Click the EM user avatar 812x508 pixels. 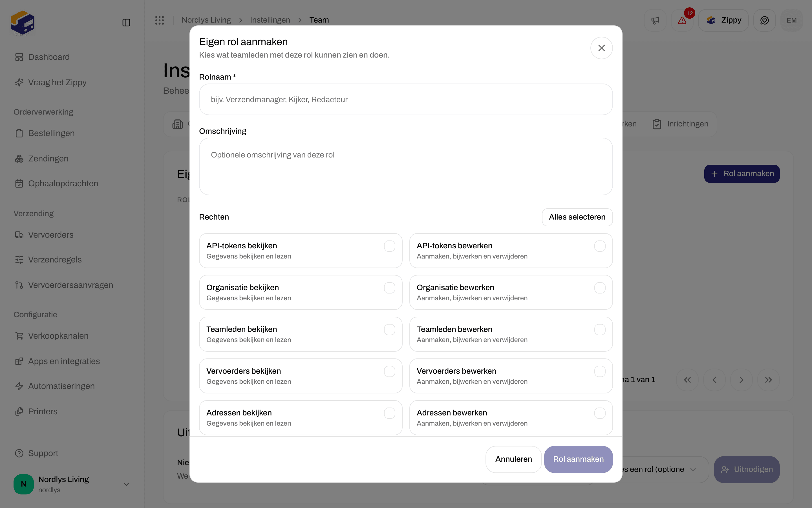click(791, 20)
